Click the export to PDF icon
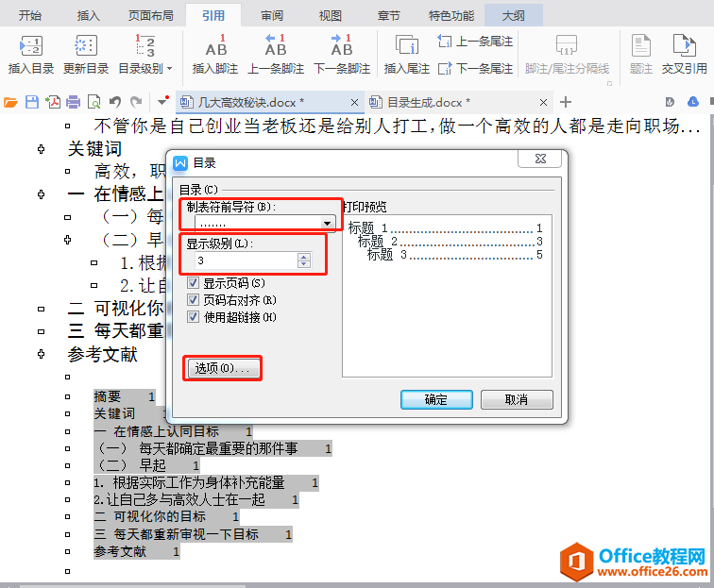This screenshot has height=588, width=714. pyautogui.click(x=53, y=102)
